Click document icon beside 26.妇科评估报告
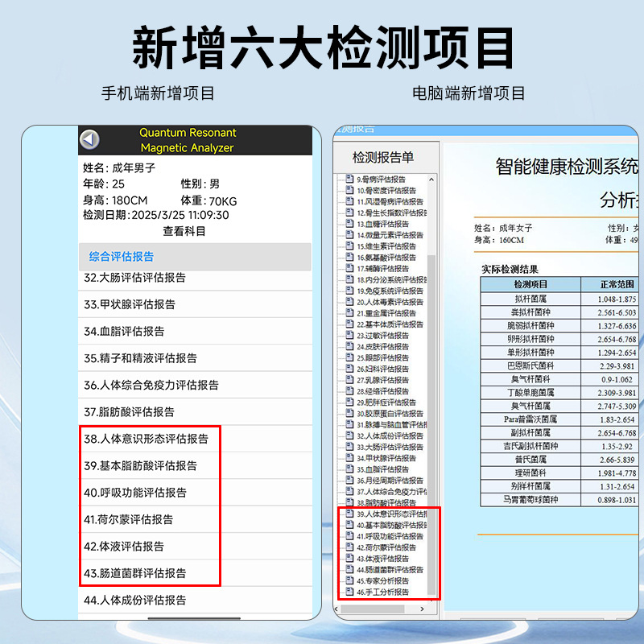 [349, 369]
